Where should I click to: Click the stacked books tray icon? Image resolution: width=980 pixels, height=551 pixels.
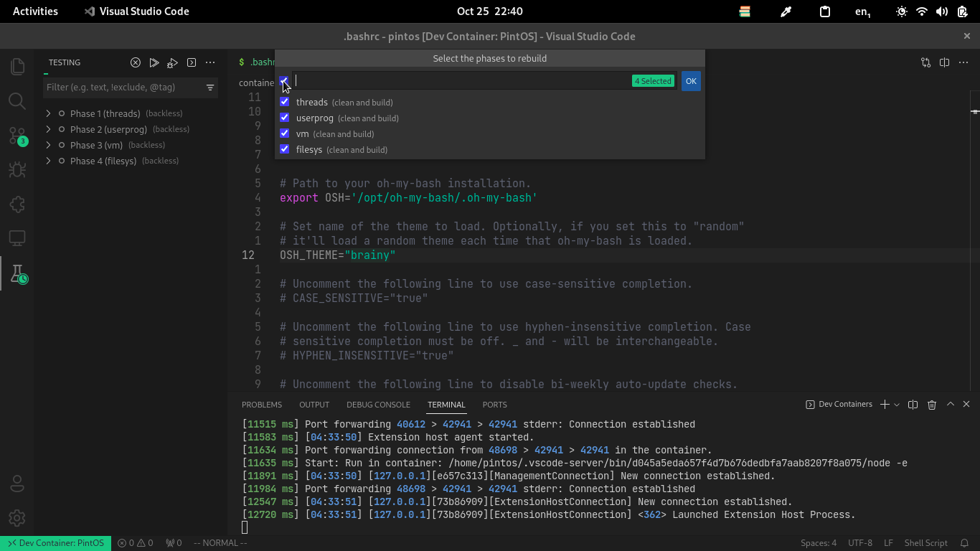point(745,11)
